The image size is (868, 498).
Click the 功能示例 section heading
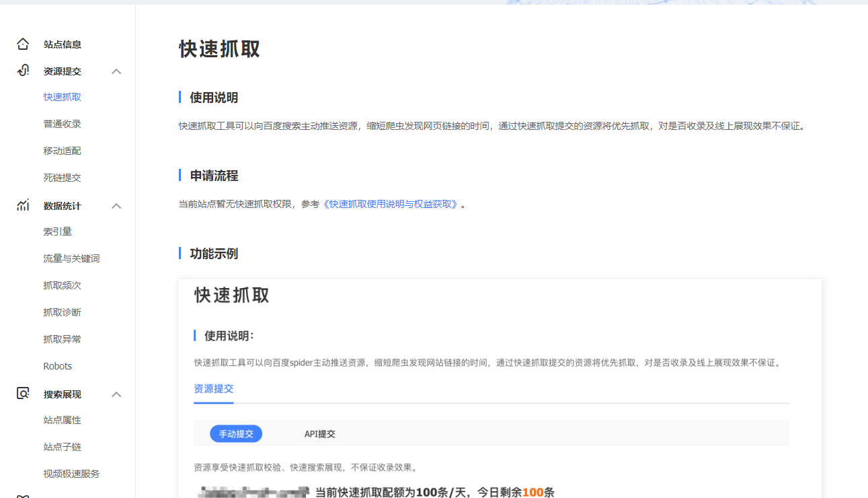click(x=214, y=254)
